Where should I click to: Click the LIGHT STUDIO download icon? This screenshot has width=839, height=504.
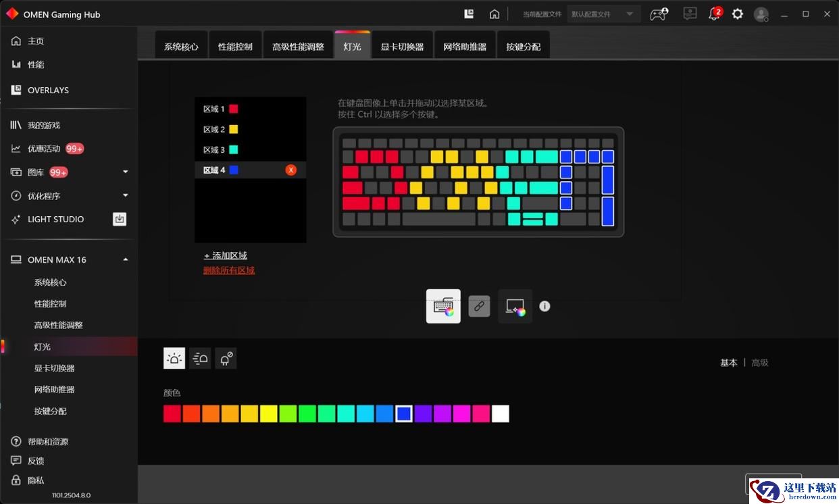coord(120,219)
